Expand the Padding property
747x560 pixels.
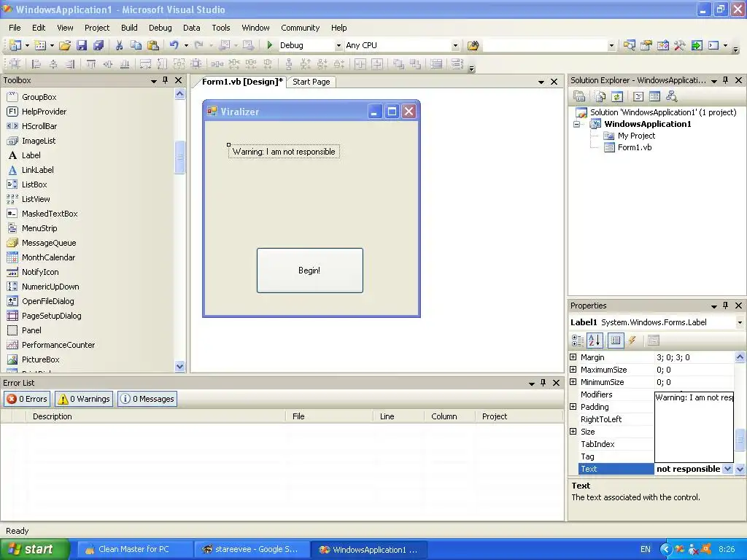coord(573,407)
